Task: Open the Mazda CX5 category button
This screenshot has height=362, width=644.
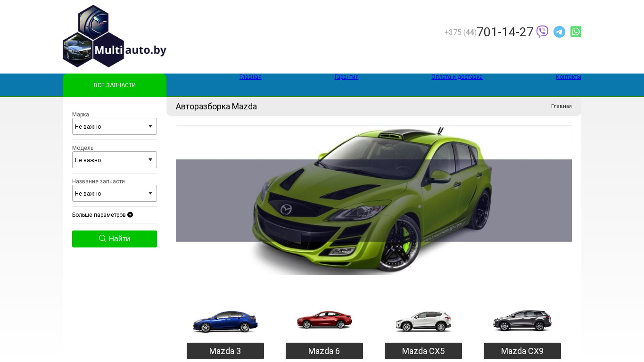Action: [x=423, y=351]
